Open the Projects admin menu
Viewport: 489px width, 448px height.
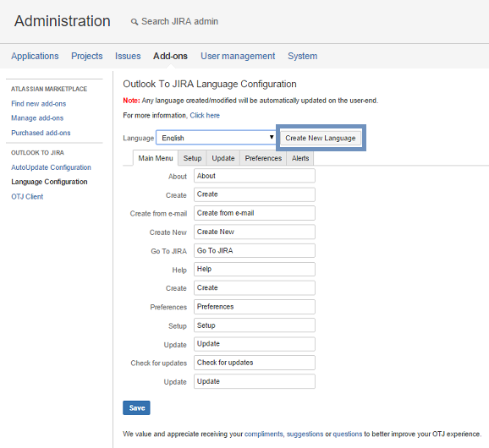[86, 56]
